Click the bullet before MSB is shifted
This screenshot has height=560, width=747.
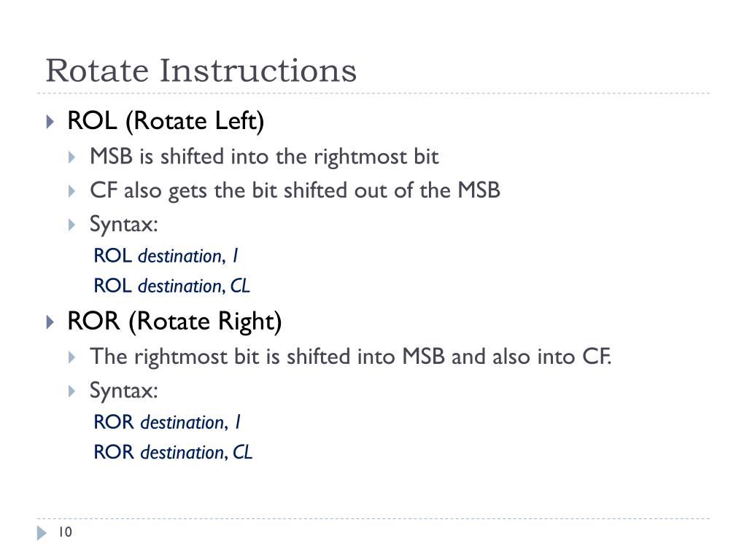tap(72, 157)
